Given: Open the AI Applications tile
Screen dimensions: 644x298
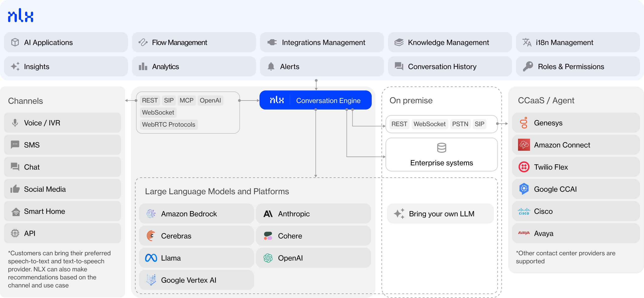Looking at the screenshot, I should coord(66,42).
